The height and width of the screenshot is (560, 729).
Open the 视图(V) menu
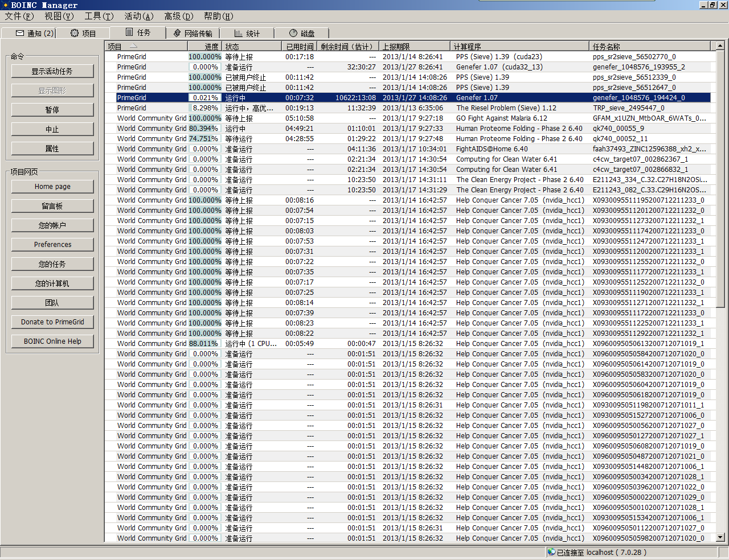point(59,17)
